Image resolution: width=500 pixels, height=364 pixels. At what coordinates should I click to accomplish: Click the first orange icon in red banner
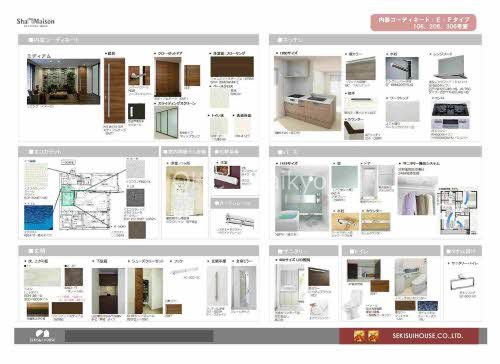click(x=359, y=336)
